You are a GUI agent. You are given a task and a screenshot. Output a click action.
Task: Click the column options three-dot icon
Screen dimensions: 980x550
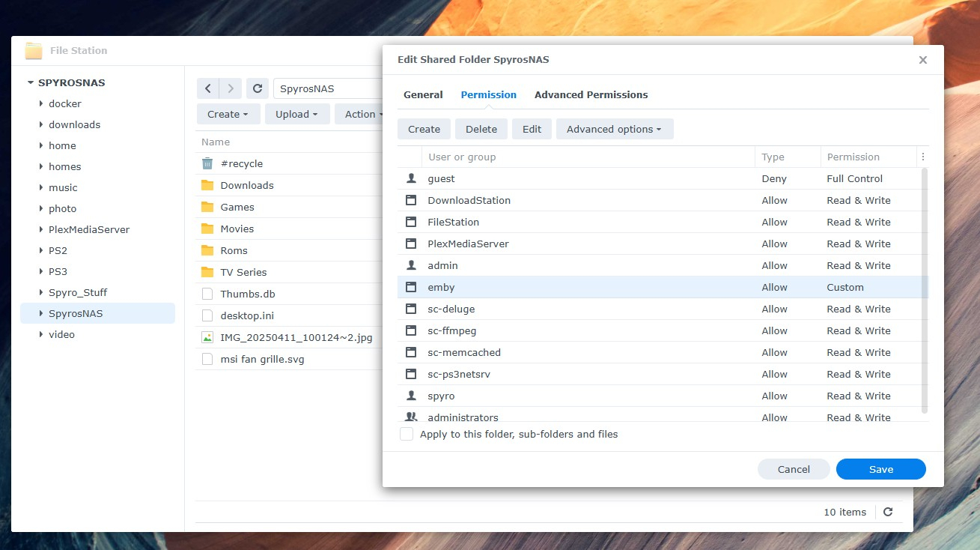(x=922, y=157)
